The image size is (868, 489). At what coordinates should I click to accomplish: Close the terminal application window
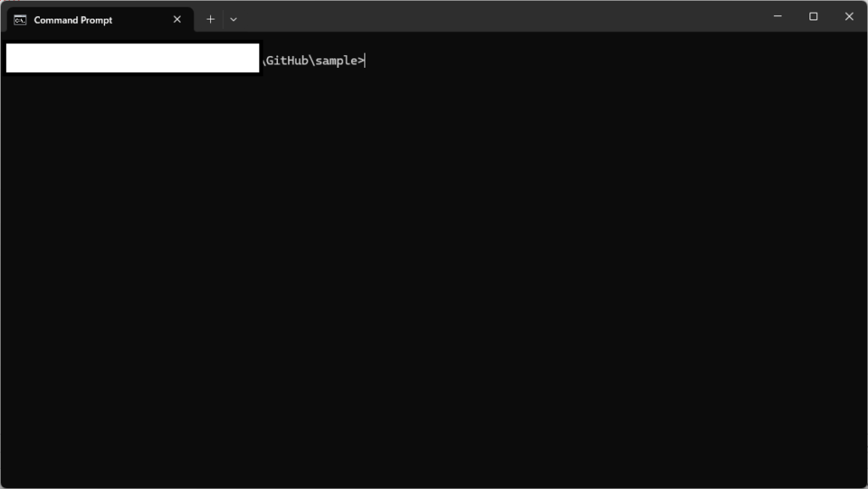849,16
